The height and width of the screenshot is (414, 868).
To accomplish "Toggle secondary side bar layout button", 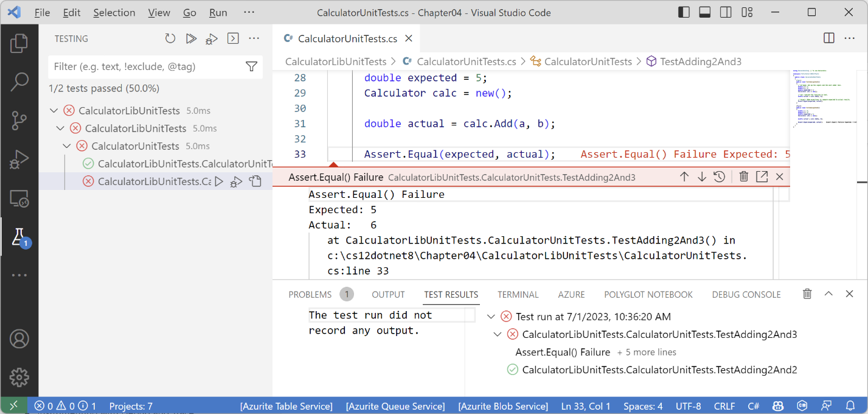I will point(726,12).
